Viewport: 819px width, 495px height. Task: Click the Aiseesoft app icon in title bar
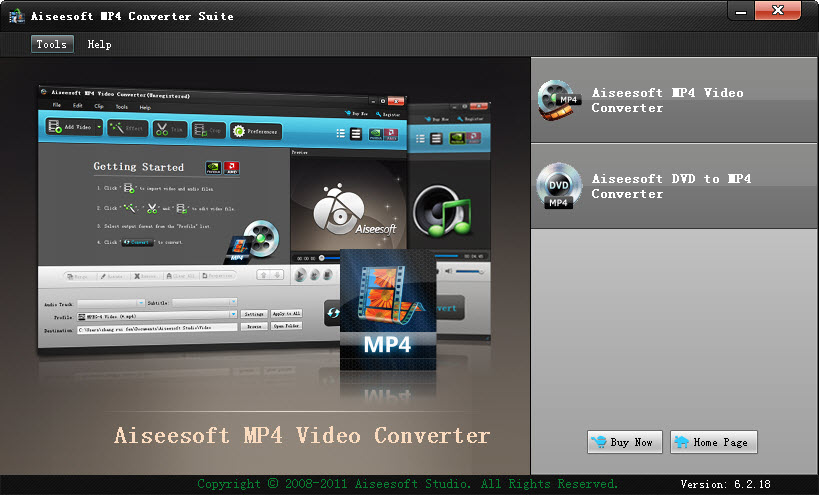tap(15, 16)
